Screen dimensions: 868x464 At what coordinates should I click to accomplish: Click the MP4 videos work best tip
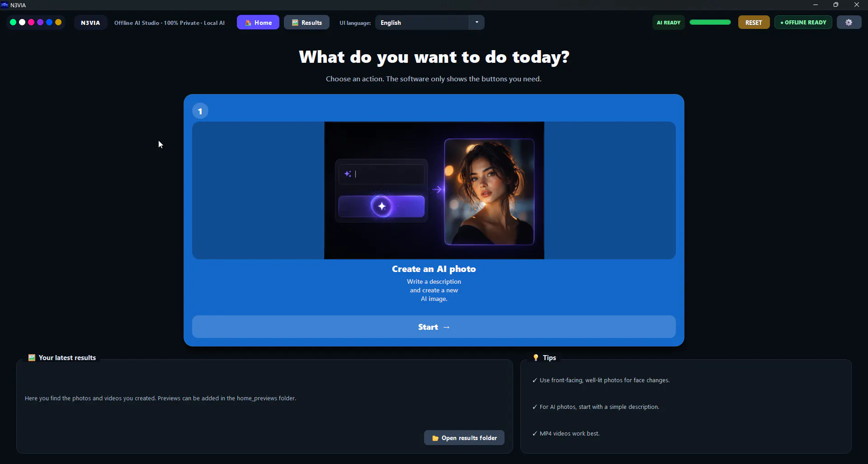point(566,434)
